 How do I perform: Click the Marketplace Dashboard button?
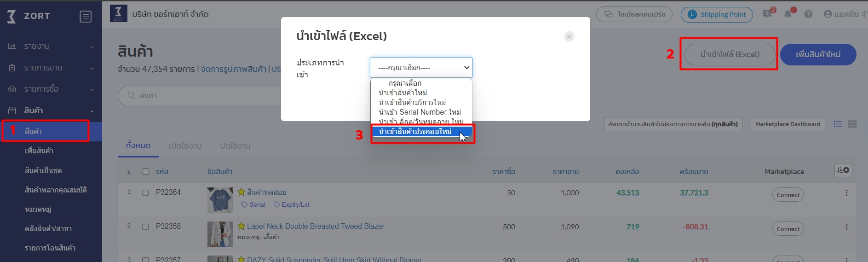(x=788, y=124)
